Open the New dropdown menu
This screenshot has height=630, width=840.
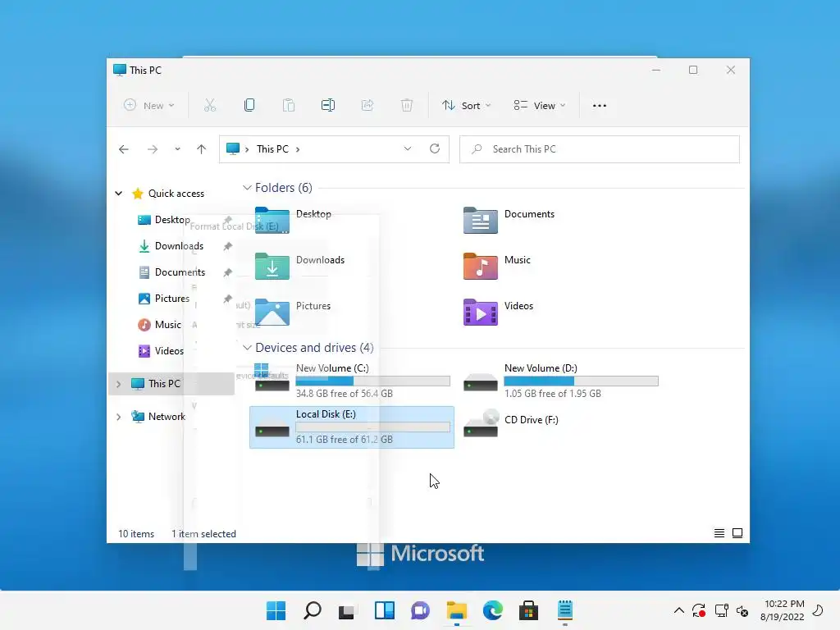pos(149,105)
